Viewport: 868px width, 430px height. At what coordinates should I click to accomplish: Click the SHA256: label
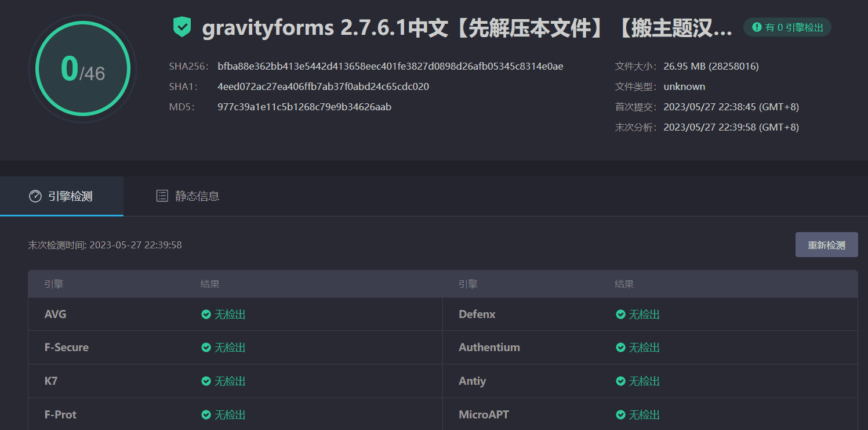pyautogui.click(x=188, y=66)
